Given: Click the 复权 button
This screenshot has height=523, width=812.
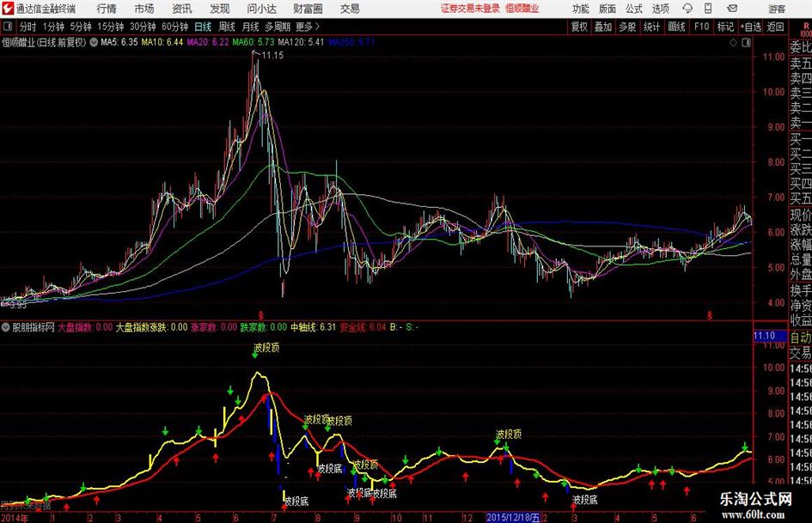Looking at the screenshot, I should click(x=579, y=27).
